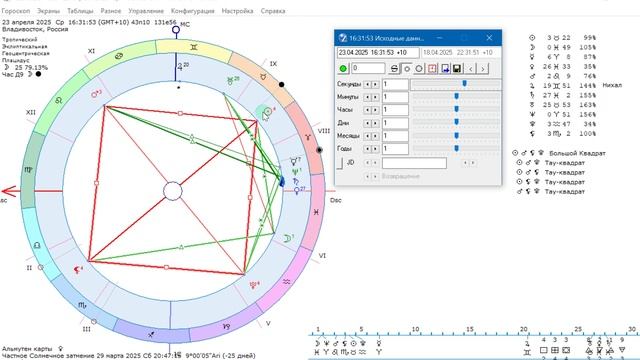Click the Scorpio sign on the zodiac ring
The image size is (640, 360).
click(x=82, y=304)
